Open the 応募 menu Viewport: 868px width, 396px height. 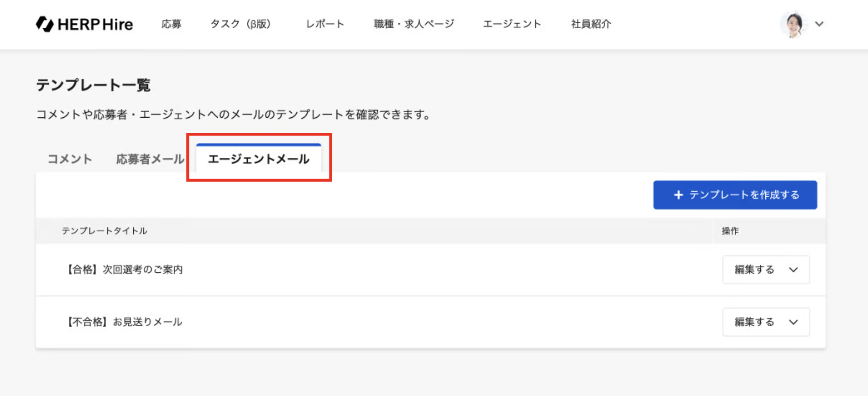(x=172, y=24)
